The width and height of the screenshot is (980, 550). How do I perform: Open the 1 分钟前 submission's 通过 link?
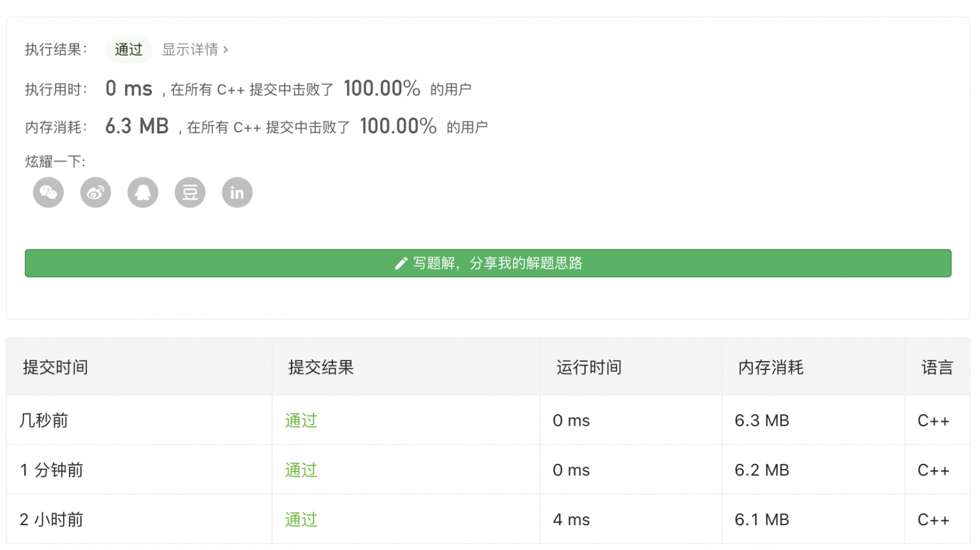pos(301,470)
